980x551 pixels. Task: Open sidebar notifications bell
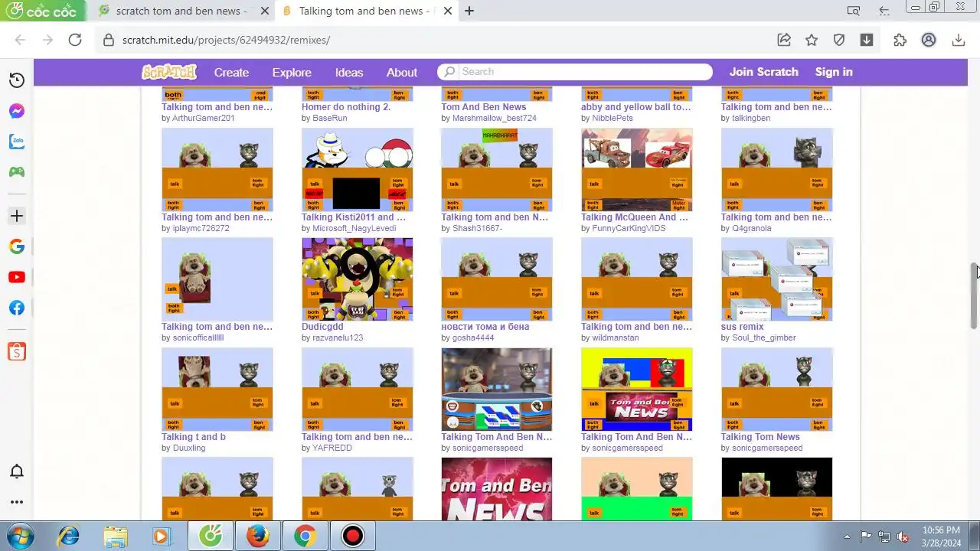coord(17,471)
